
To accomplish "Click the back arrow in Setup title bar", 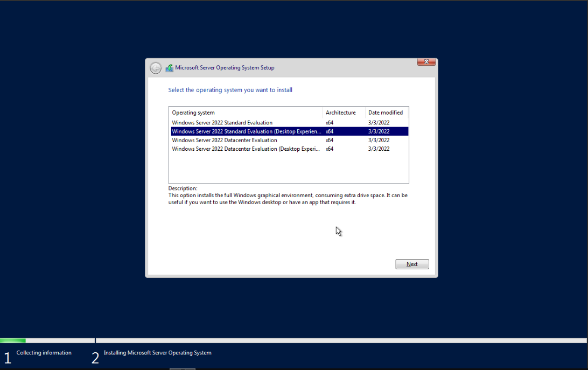I will (x=156, y=68).
